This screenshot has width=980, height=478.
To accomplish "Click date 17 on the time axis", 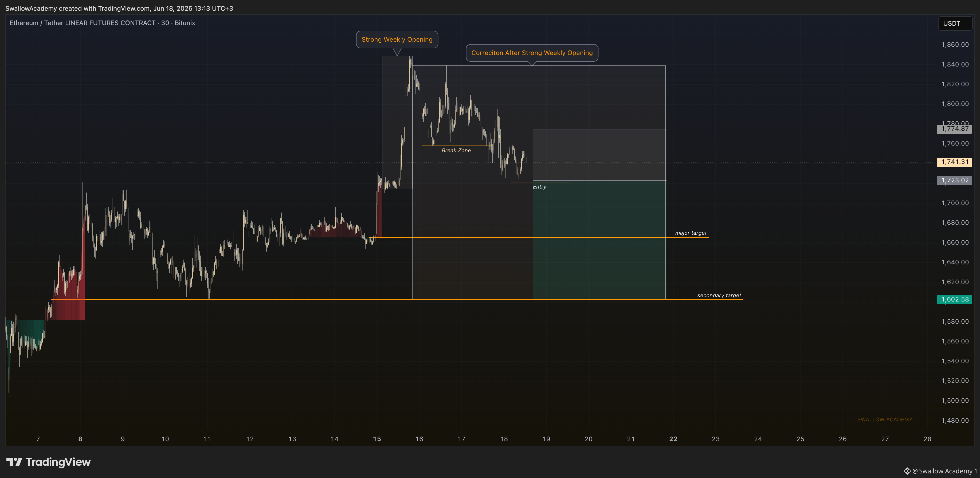I will click(461, 439).
